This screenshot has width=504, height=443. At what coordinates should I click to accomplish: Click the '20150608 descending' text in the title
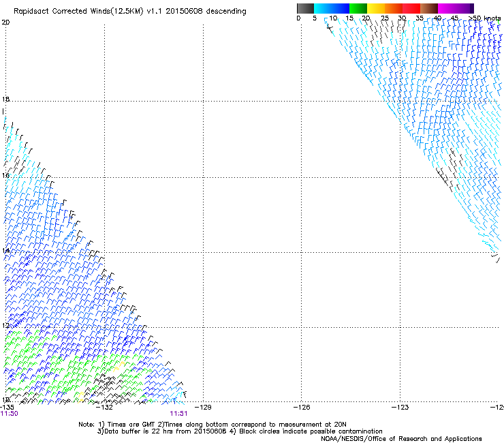point(206,11)
